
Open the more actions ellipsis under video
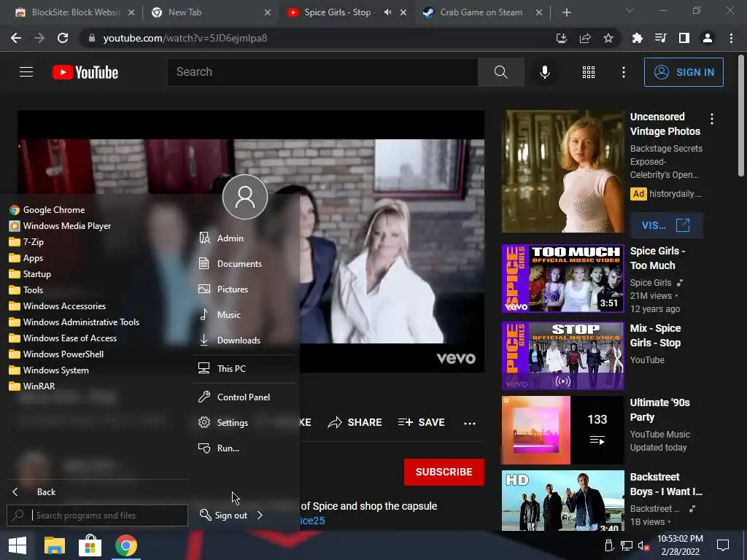pos(470,423)
